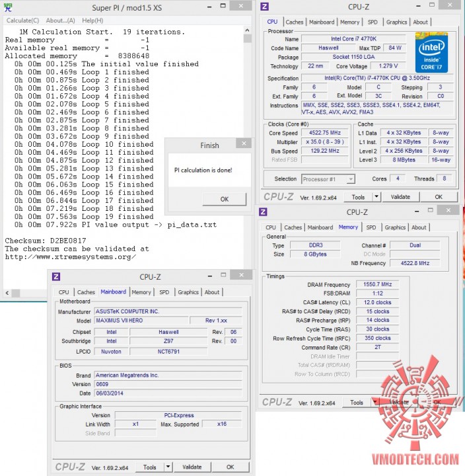465x476 pixels.
Task: Click the Intel Core i7 processor logo
Action: (x=431, y=53)
